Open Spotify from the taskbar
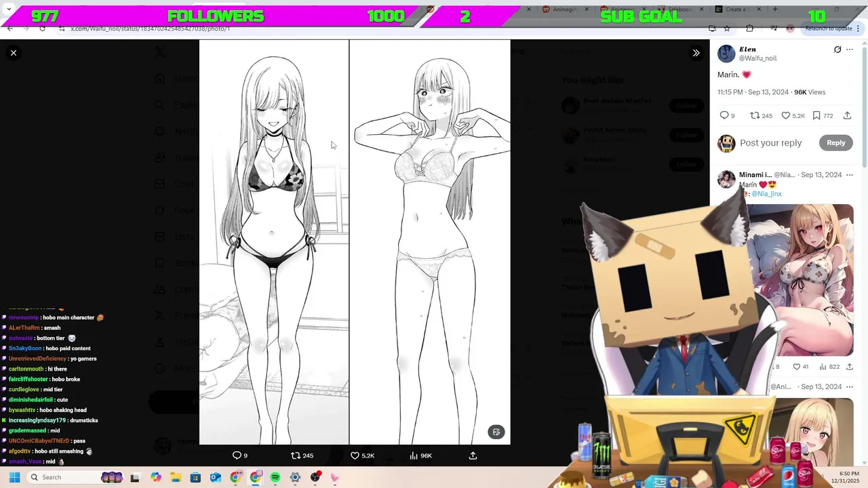The image size is (868, 488). click(275, 477)
